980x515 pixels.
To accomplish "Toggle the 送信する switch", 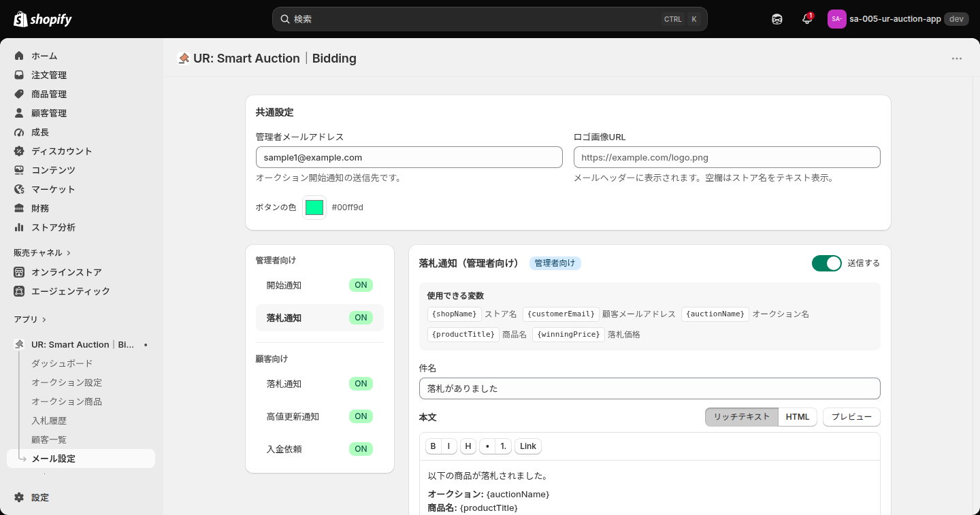I will pos(827,263).
